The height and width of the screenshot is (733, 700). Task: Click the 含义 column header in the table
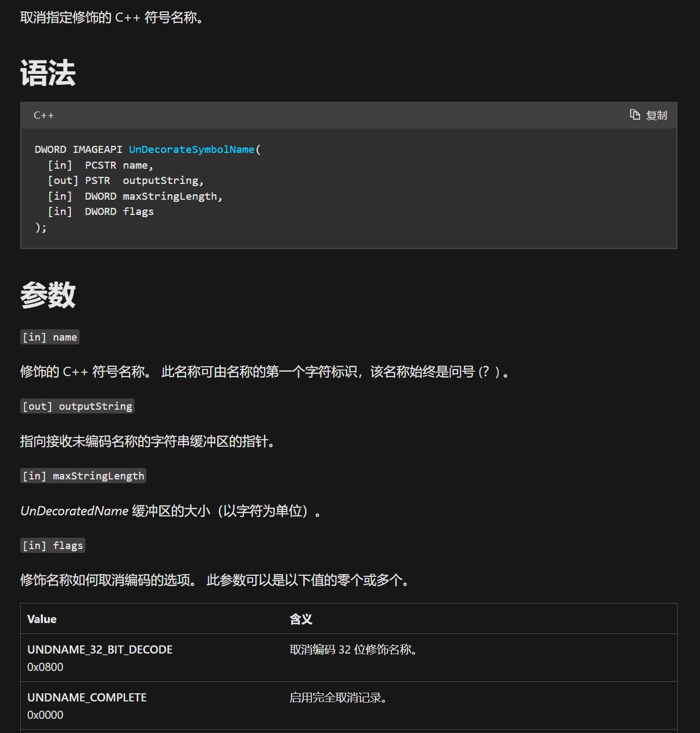301,619
